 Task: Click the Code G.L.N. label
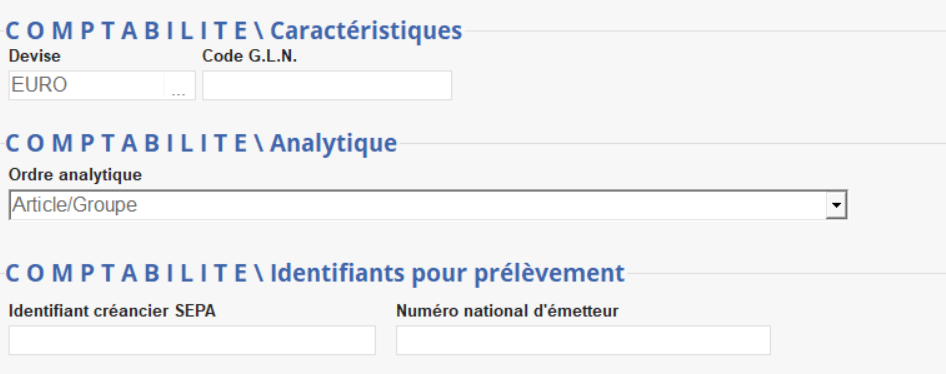250,56
